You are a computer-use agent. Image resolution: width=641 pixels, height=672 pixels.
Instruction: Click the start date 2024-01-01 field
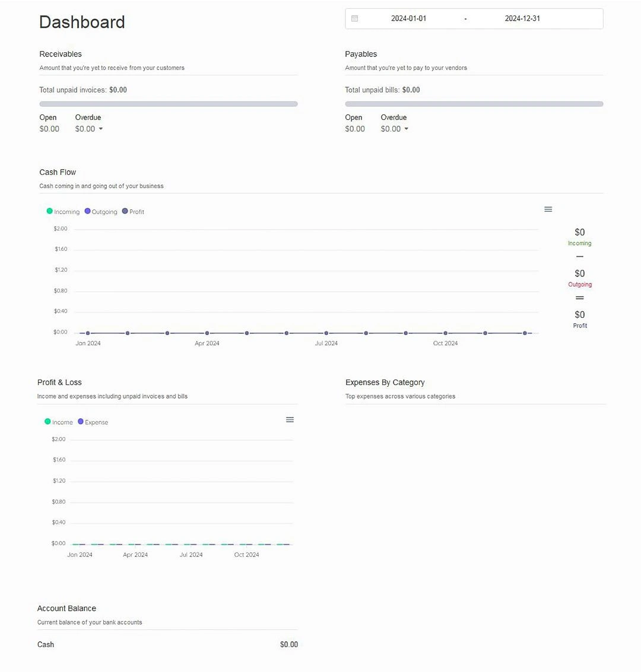(x=408, y=18)
